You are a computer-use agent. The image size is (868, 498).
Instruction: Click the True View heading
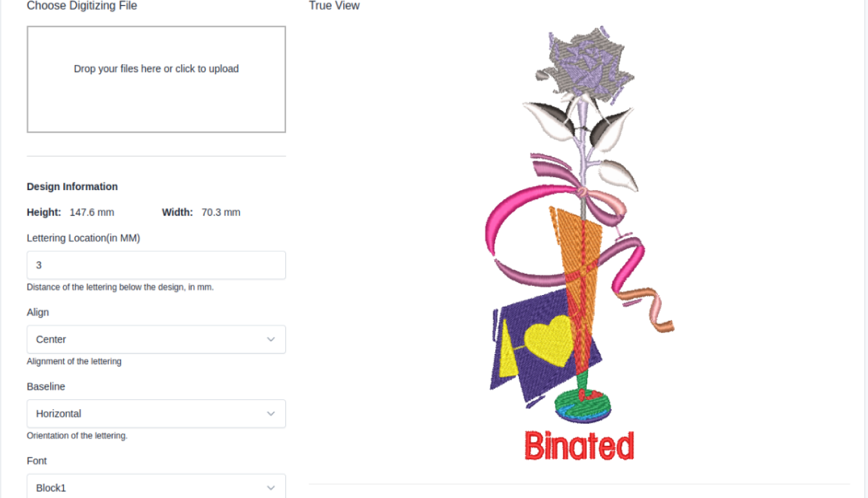[334, 6]
